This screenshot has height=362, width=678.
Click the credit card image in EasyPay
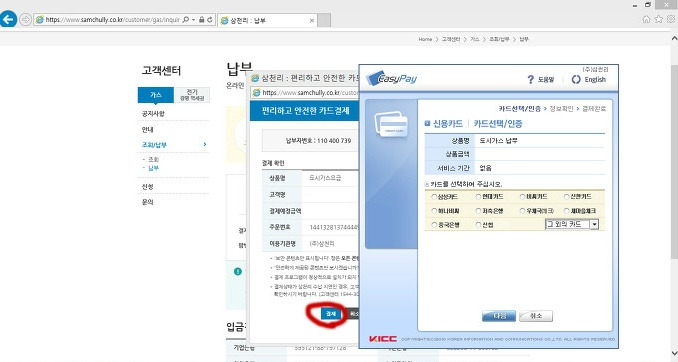pos(391,124)
